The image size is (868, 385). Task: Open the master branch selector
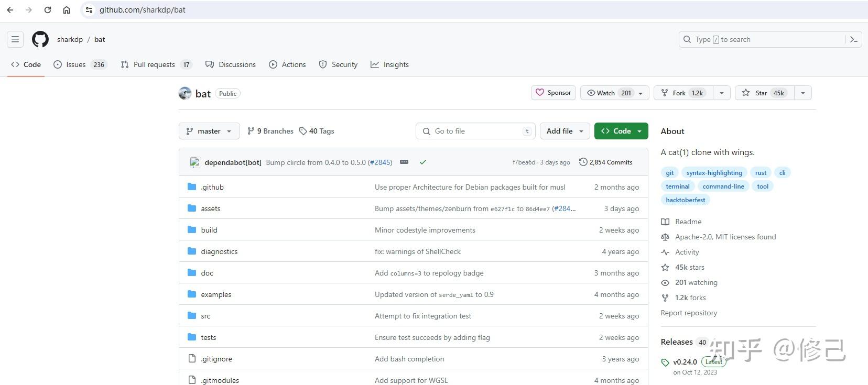click(209, 131)
